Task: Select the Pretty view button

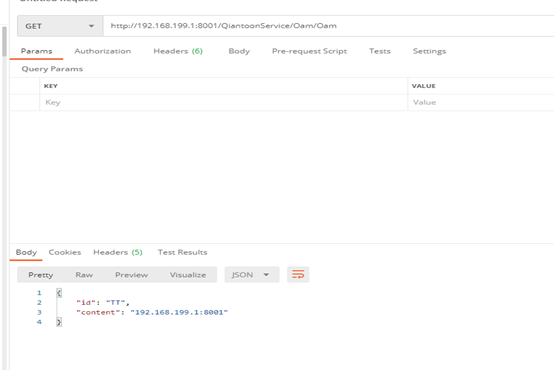Action: click(41, 275)
